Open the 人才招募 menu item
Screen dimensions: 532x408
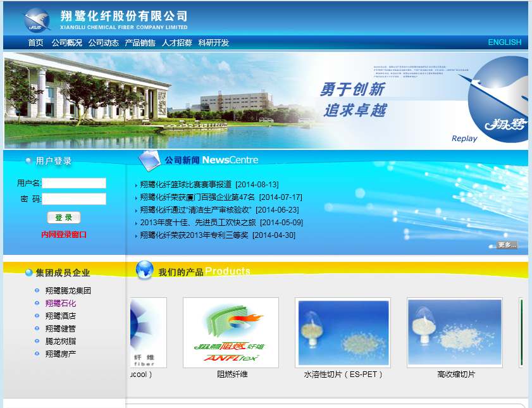(176, 43)
